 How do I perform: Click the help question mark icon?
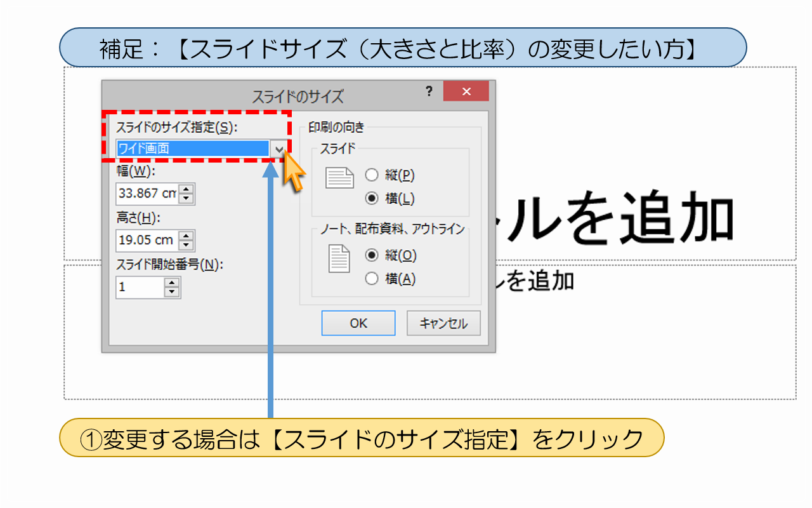(x=429, y=91)
